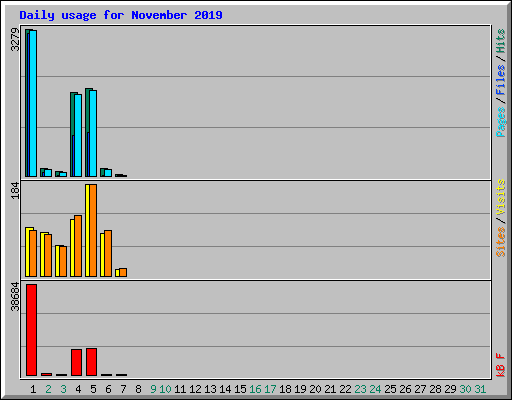This screenshot has width=512, height=400.
Task: Click the day 3 orange sites bar
Action: [63, 261]
